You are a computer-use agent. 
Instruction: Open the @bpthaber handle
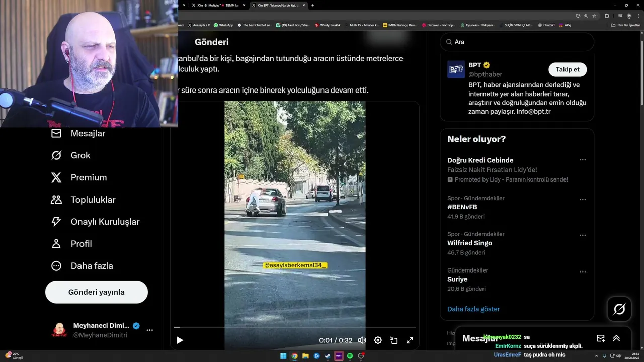(x=485, y=74)
